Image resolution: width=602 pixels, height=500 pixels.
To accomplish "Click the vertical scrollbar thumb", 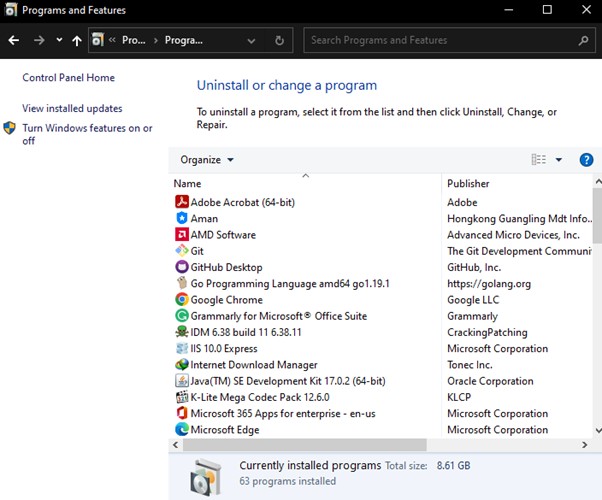I will click(x=597, y=215).
